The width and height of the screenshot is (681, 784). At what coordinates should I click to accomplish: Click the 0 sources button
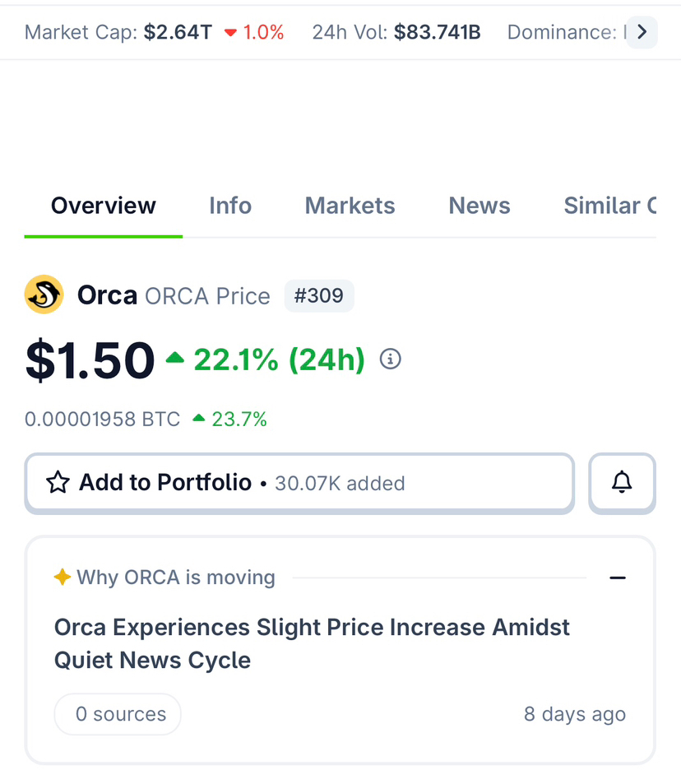120,714
